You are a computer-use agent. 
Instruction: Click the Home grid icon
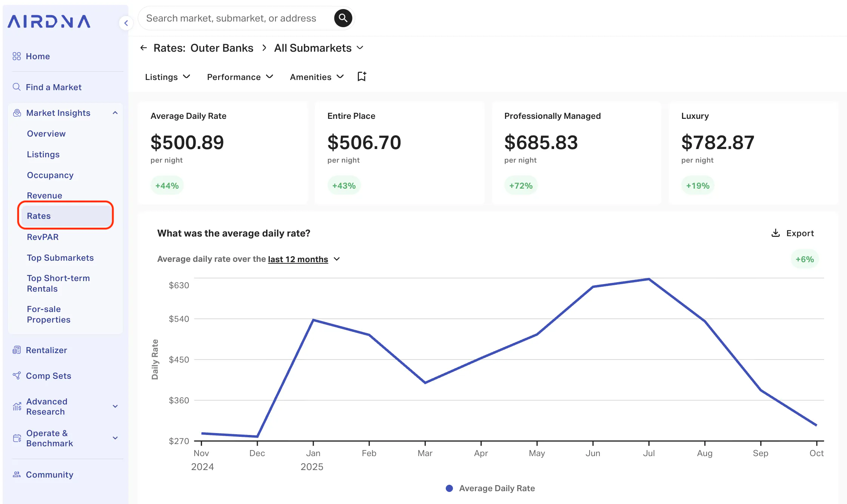[17, 56]
